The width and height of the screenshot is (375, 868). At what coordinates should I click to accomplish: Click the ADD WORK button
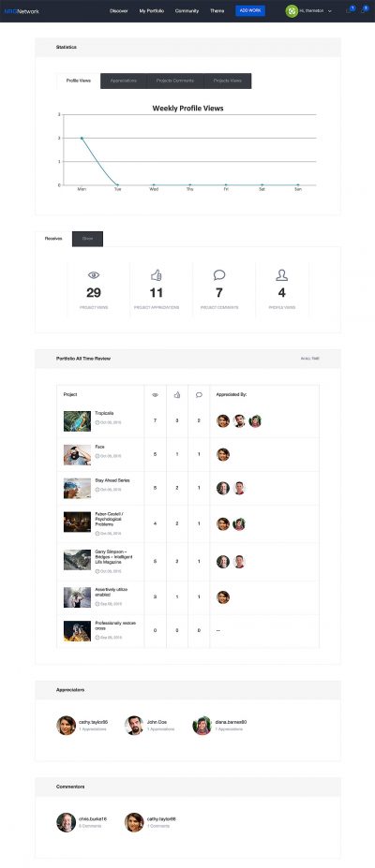point(250,10)
